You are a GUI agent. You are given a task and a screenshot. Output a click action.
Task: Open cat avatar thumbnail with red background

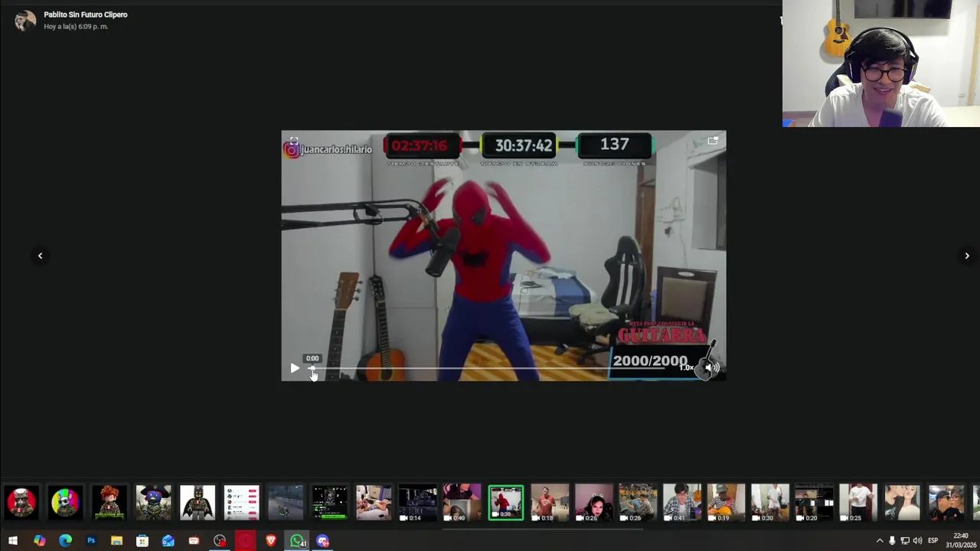click(x=21, y=503)
